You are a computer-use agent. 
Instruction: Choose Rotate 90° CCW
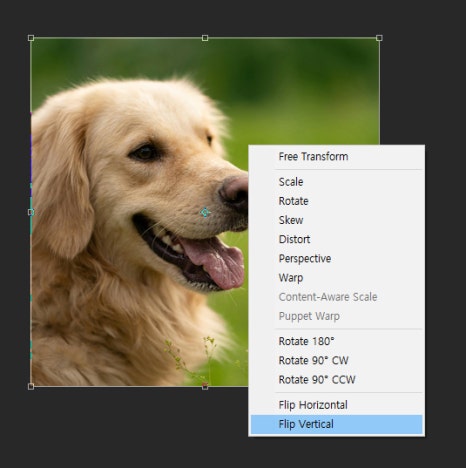pyautogui.click(x=336, y=379)
